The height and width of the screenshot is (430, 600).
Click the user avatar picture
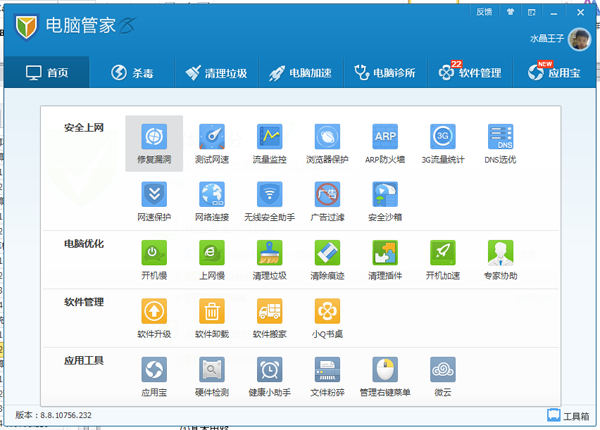point(579,39)
